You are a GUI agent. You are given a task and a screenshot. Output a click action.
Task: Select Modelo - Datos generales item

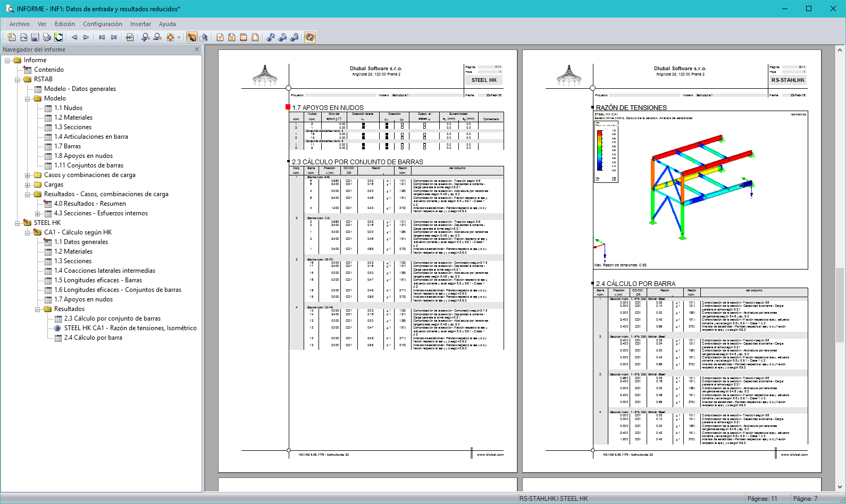[80, 89]
